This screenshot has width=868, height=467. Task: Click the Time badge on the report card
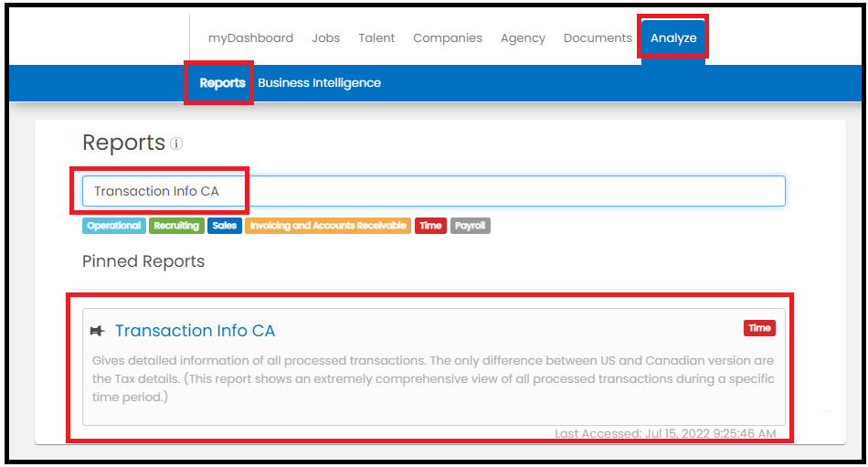click(759, 328)
